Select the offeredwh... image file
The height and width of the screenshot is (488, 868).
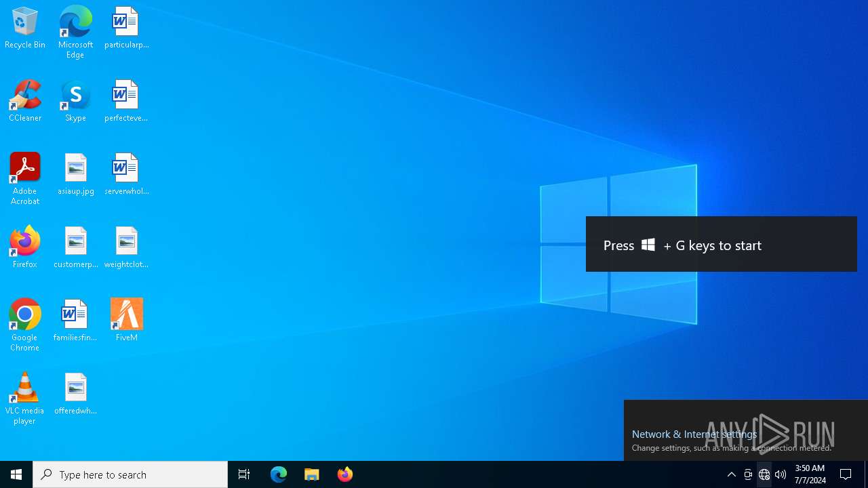click(75, 394)
